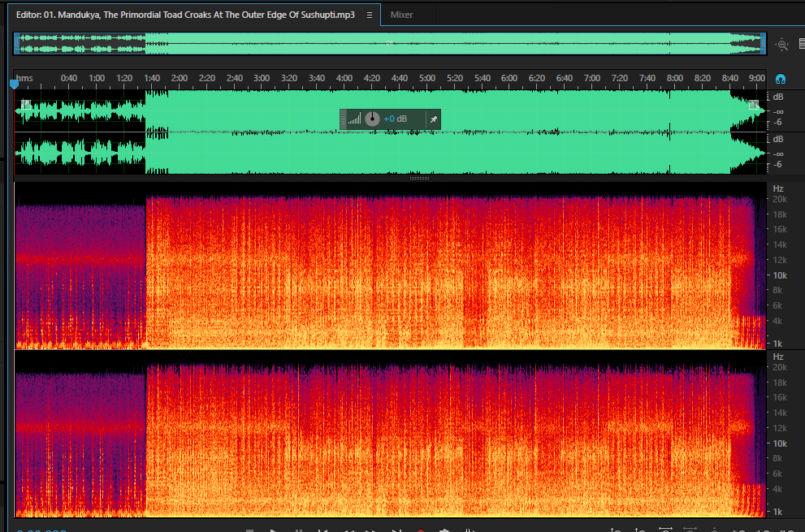Click 1:40 on the time ruler
Image resolution: width=805 pixels, height=532 pixels.
pos(151,78)
